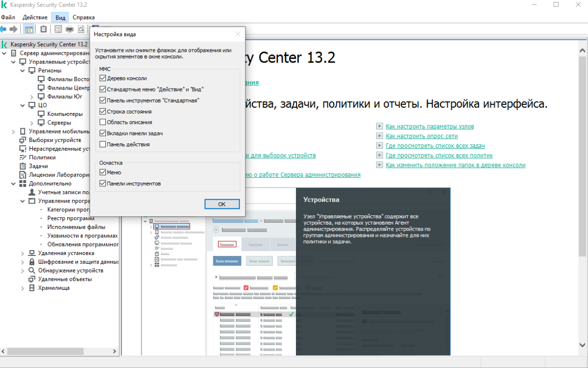The image size is (588, 368).
Task: Click the Хранилища storage icon
Action: (32, 288)
